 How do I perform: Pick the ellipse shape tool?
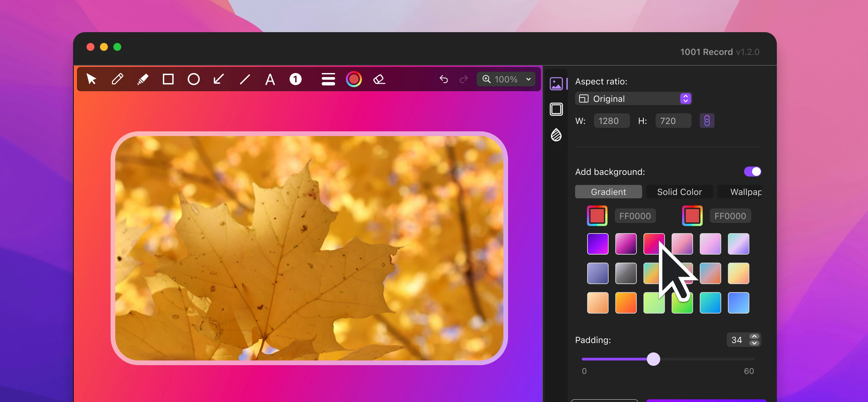pos(193,79)
